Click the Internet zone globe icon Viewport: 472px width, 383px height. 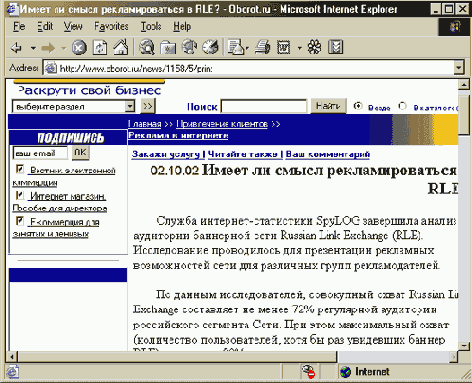pyautogui.click(x=346, y=372)
